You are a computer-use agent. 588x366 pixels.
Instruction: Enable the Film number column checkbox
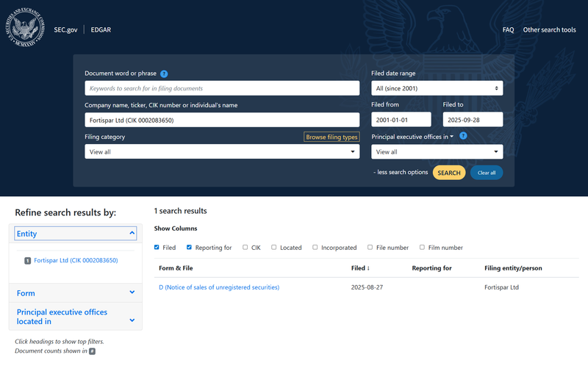(x=422, y=247)
